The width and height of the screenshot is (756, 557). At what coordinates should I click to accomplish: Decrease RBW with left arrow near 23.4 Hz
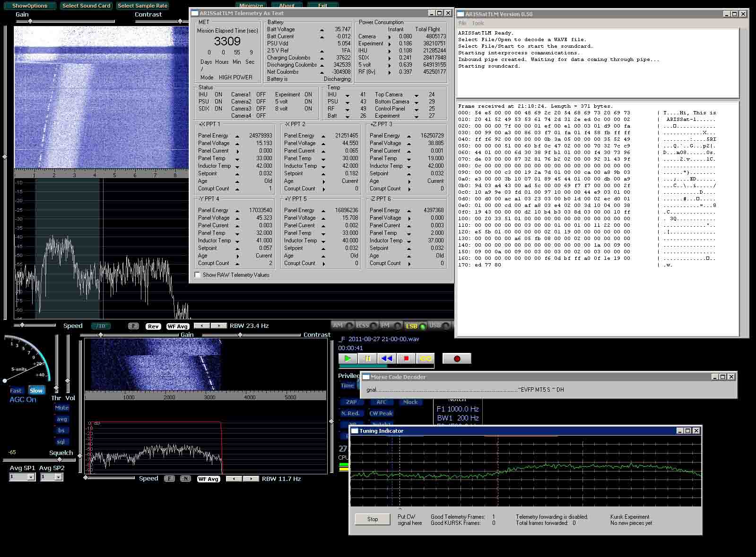coord(202,326)
